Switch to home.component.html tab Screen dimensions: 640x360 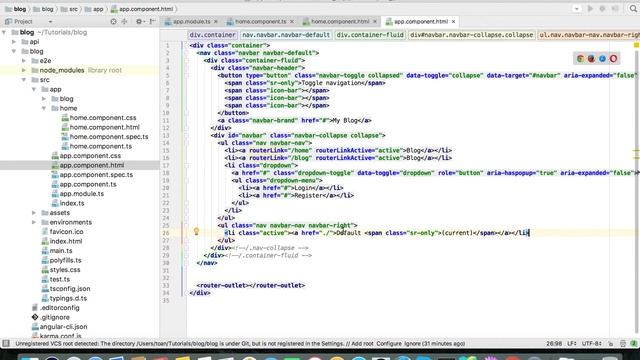pyautogui.click(x=340, y=22)
